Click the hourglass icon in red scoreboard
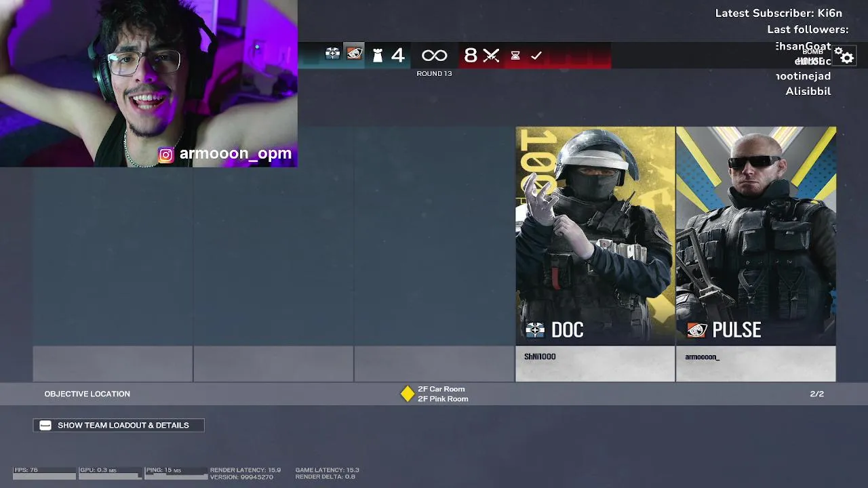Screen dimensions: 868x488 click(515, 56)
